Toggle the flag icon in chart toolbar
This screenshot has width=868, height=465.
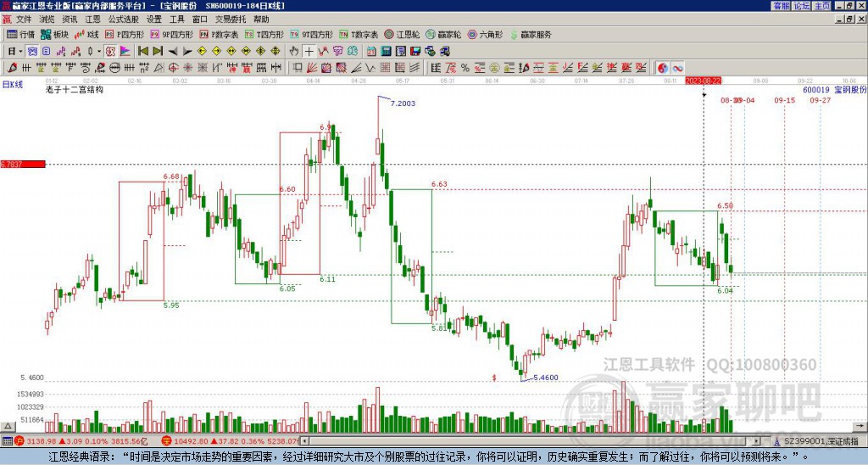pos(125,52)
